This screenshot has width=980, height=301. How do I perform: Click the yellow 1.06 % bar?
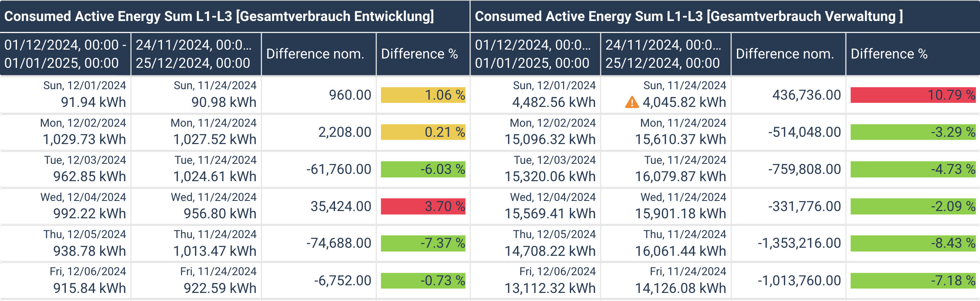click(423, 95)
